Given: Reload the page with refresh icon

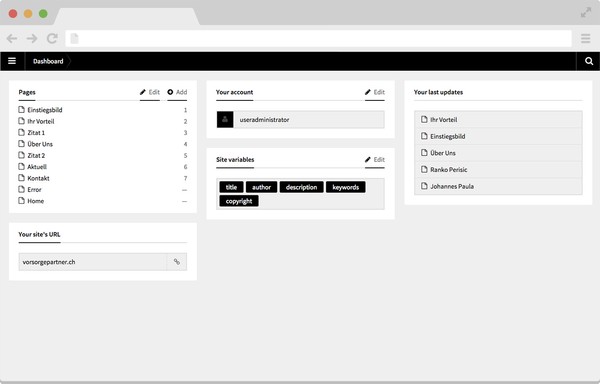Looking at the screenshot, I should click(x=52, y=38).
